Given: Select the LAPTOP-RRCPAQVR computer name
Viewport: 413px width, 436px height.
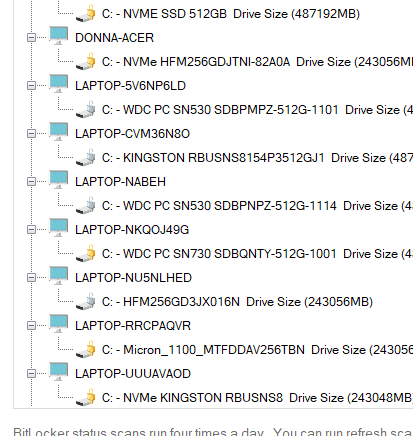Looking at the screenshot, I should click(133, 326).
